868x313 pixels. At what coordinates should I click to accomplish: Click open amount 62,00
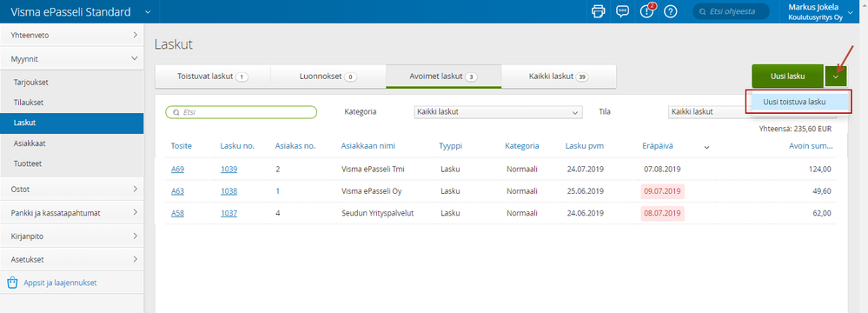pos(821,213)
